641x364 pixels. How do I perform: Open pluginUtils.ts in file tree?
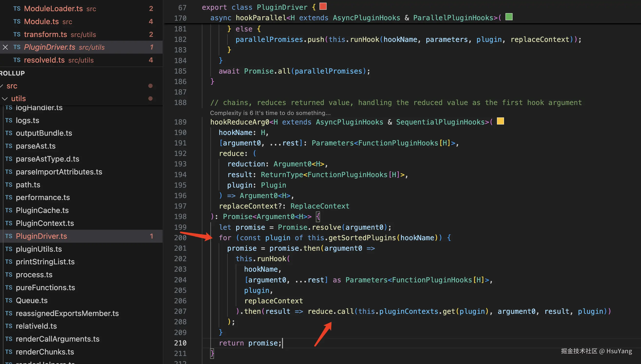(x=39, y=249)
